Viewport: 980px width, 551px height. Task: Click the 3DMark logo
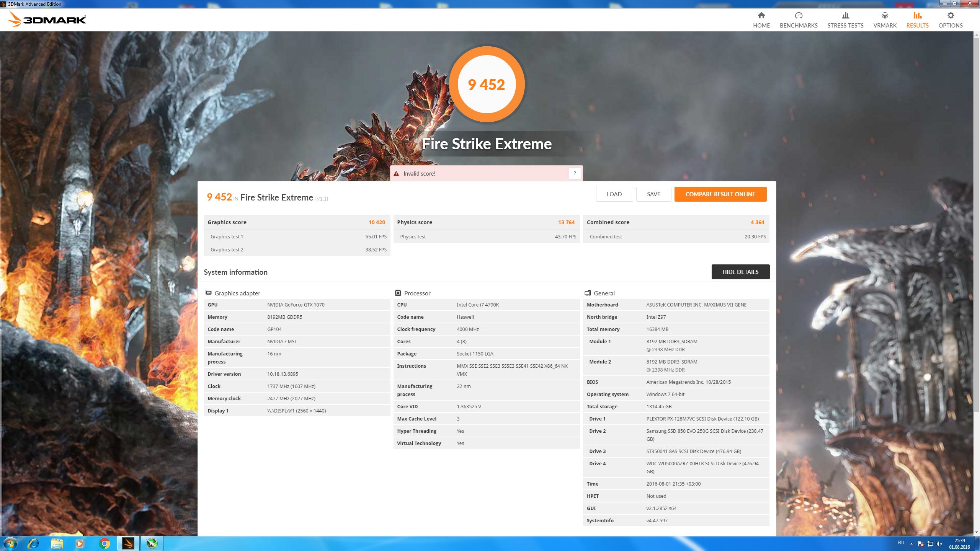(x=47, y=19)
